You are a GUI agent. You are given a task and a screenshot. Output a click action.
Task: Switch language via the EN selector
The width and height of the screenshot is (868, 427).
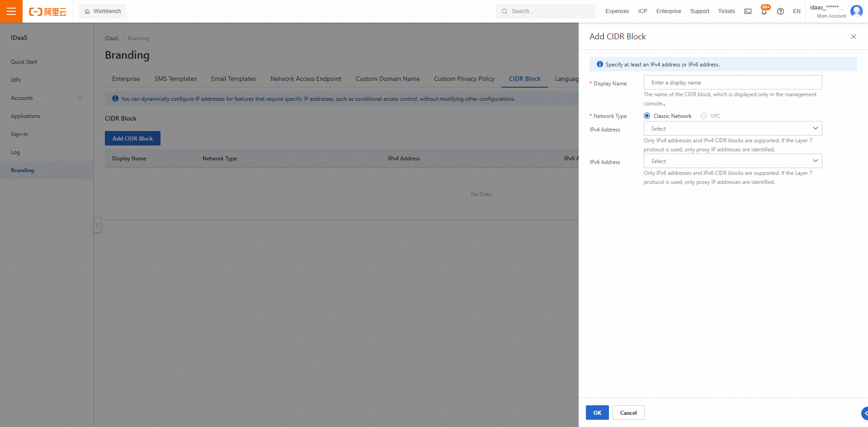pos(797,11)
